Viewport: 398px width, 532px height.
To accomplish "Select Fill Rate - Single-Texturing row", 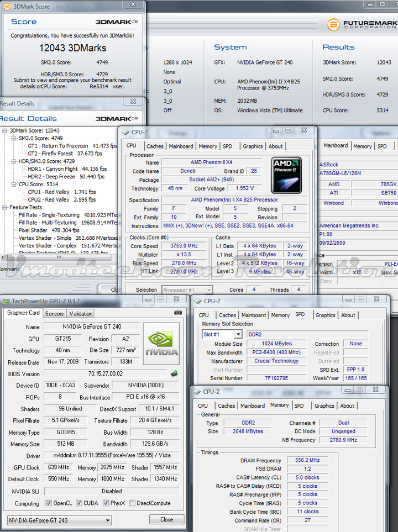I will click(x=68, y=215).
